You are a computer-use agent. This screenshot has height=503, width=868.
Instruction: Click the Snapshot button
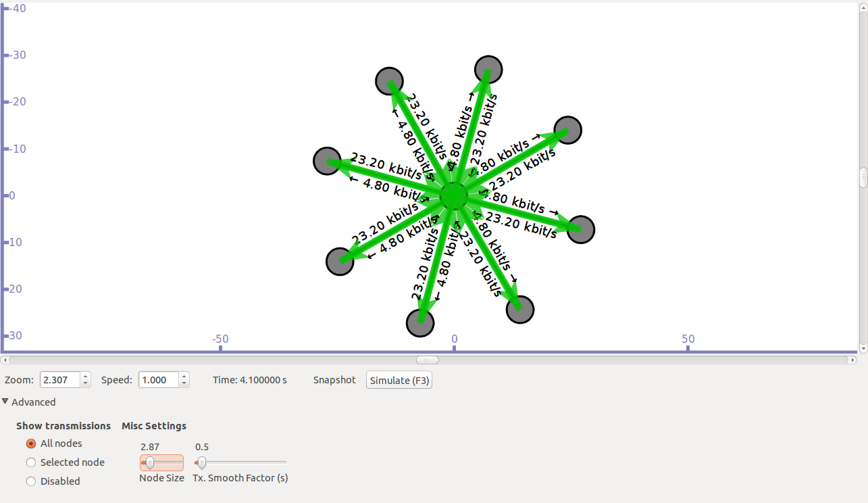click(x=334, y=380)
